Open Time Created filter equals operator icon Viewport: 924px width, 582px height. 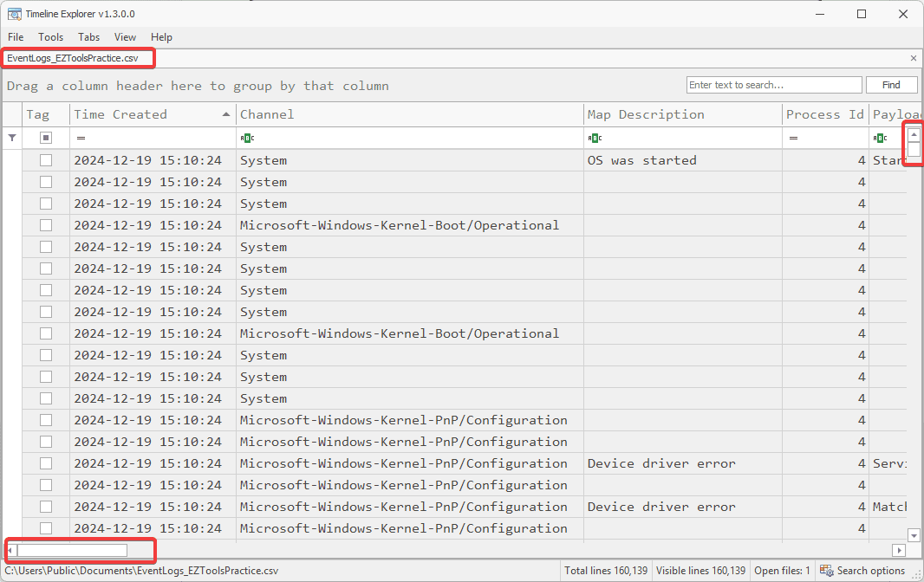(81, 138)
